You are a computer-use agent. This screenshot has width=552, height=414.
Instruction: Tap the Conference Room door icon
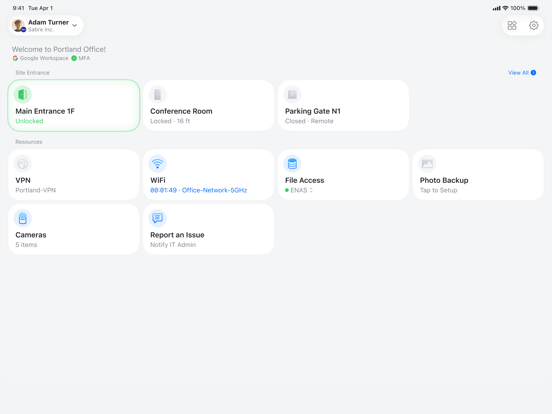coord(157,94)
